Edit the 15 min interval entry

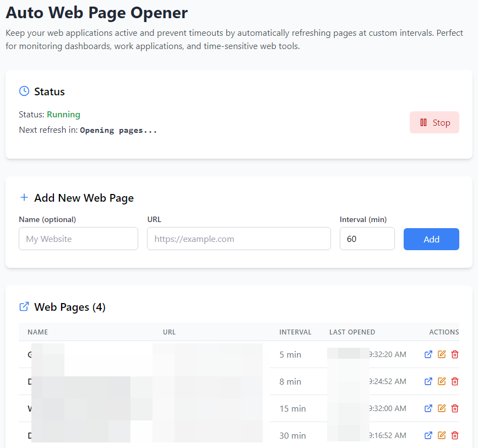[x=442, y=408]
